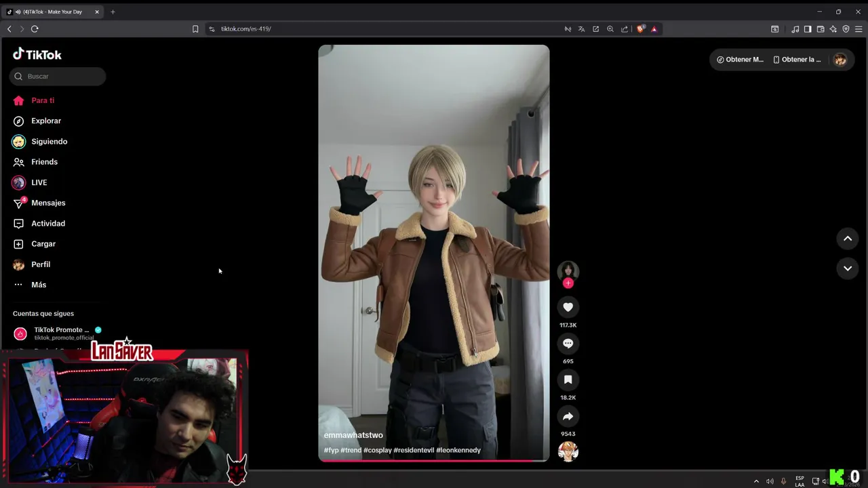
Task: Toggle the browser sidebar panel
Action: [x=808, y=29]
